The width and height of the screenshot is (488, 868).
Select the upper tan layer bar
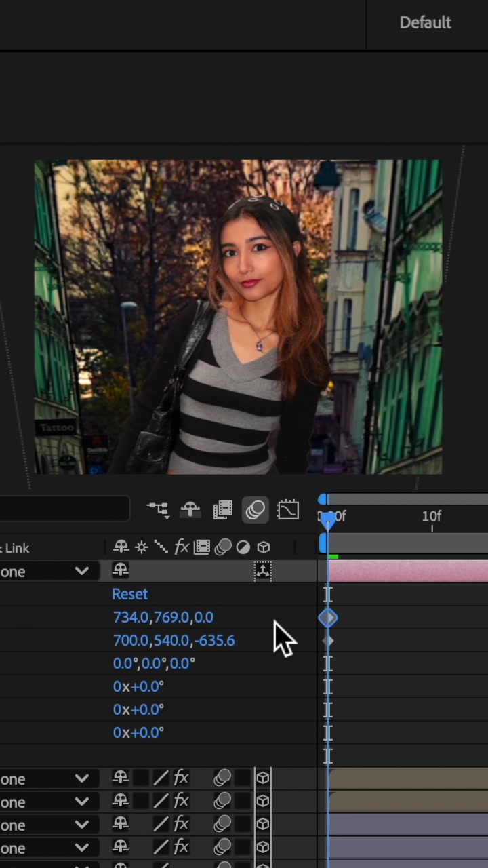click(x=408, y=778)
